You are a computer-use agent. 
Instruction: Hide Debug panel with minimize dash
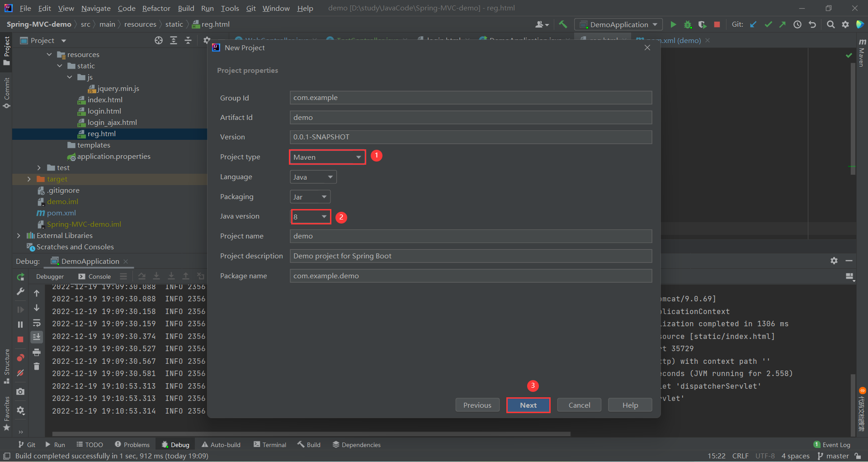[849, 261]
